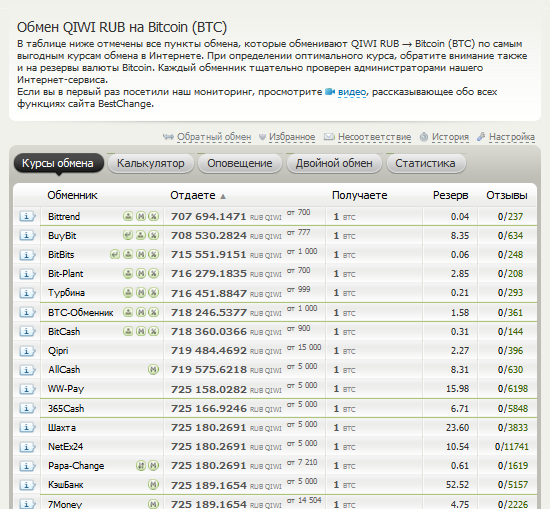Open info icon for BTC-Обменник row
Image resolution: width=550 pixels, height=509 pixels.
point(27,312)
